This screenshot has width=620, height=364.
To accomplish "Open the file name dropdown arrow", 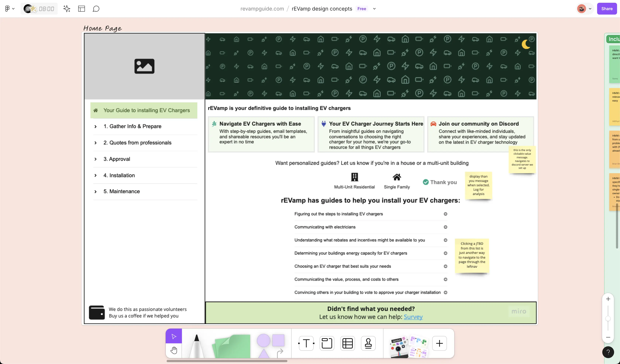I will click(374, 9).
